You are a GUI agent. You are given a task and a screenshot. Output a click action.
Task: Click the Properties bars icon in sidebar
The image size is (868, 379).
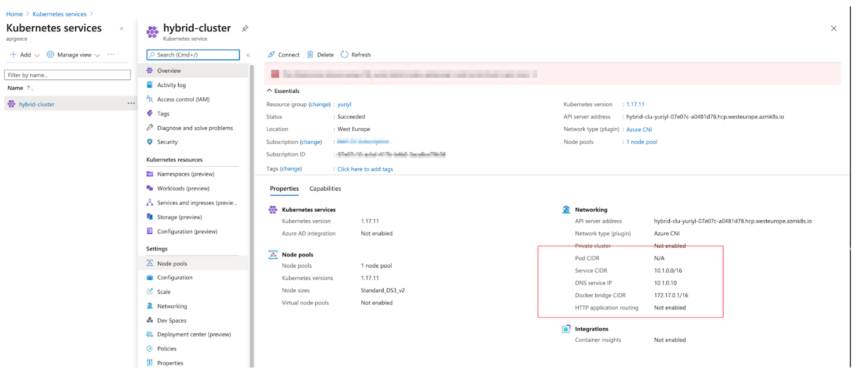150,363
